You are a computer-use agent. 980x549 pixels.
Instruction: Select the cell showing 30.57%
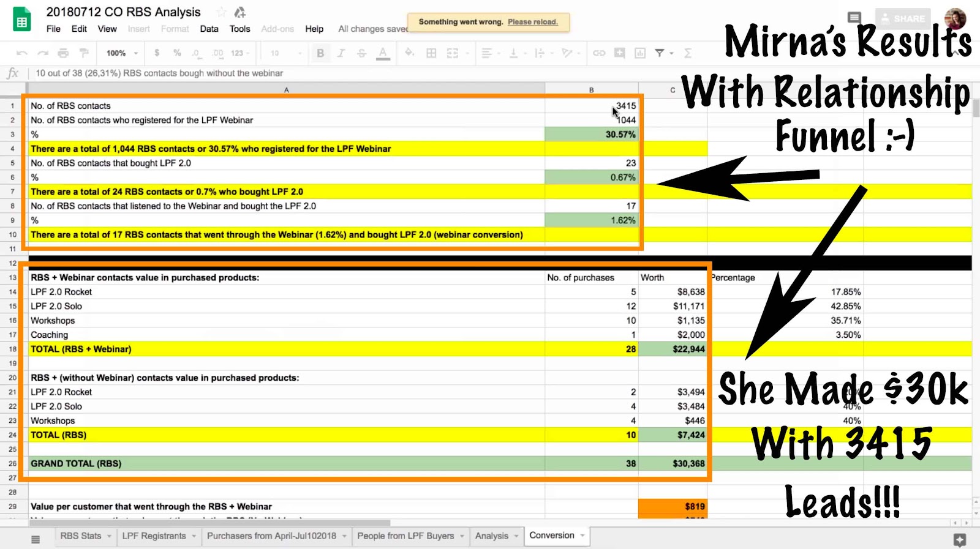592,134
